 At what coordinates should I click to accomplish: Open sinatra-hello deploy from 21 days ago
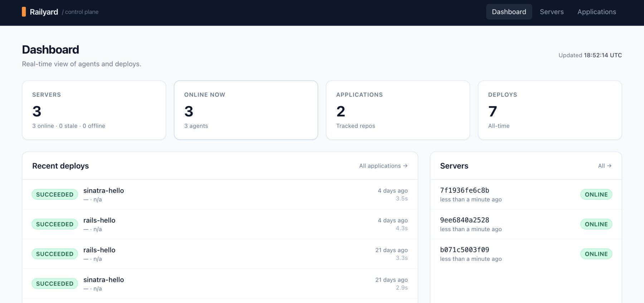point(220,284)
